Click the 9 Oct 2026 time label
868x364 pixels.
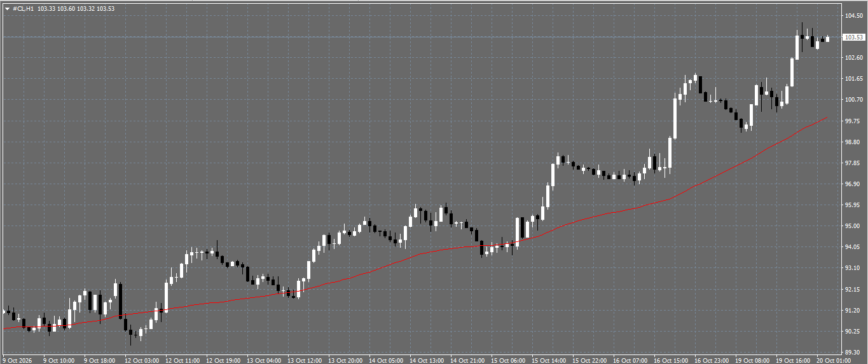point(18,360)
